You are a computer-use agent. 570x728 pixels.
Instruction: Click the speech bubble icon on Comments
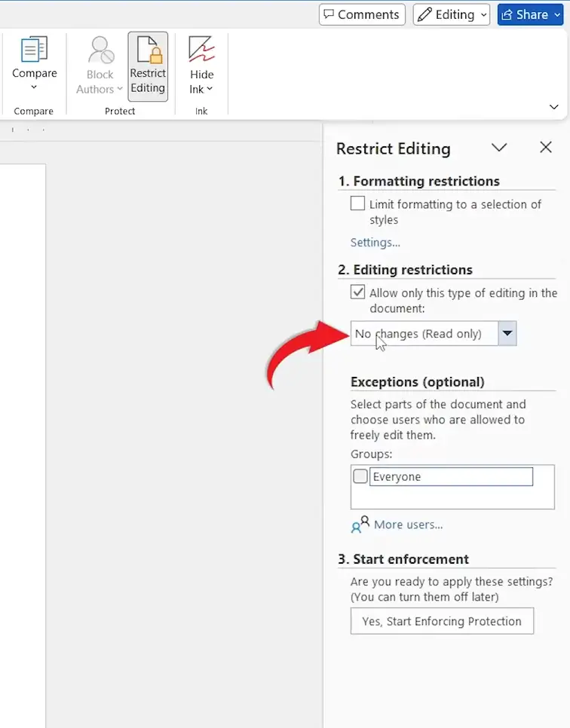(x=329, y=14)
